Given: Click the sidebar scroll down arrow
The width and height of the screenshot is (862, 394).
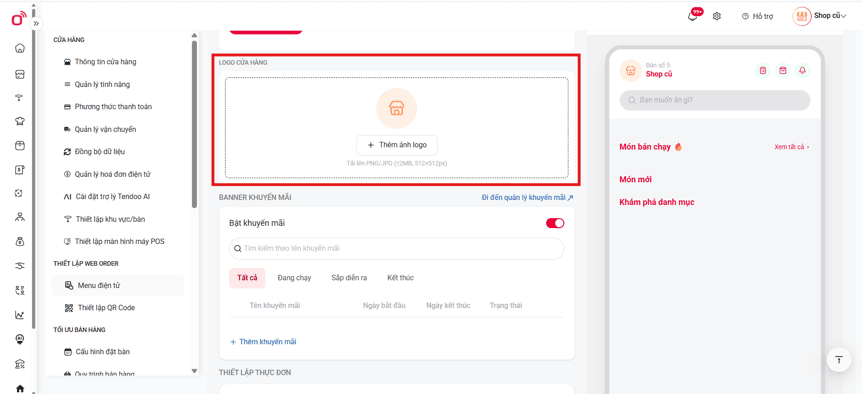Looking at the screenshot, I should 194,371.
